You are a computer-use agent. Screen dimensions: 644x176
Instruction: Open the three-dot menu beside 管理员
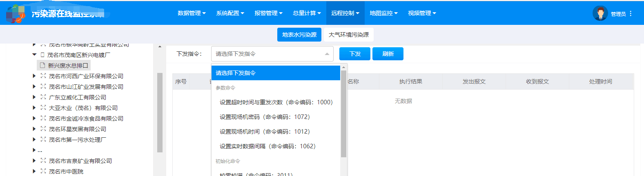pyautogui.click(x=631, y=13)
